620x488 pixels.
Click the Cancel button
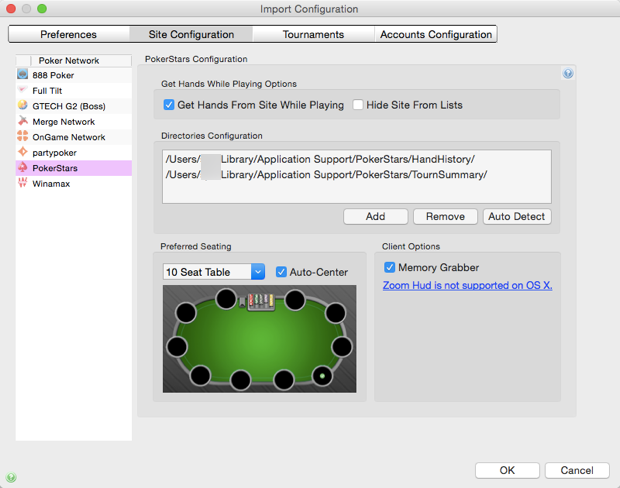click(577, 470)
